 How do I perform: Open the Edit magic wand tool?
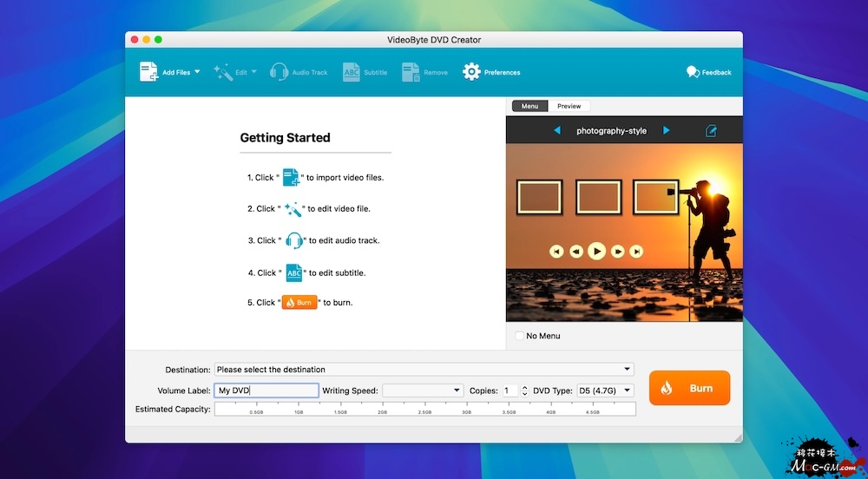[222, 72]
